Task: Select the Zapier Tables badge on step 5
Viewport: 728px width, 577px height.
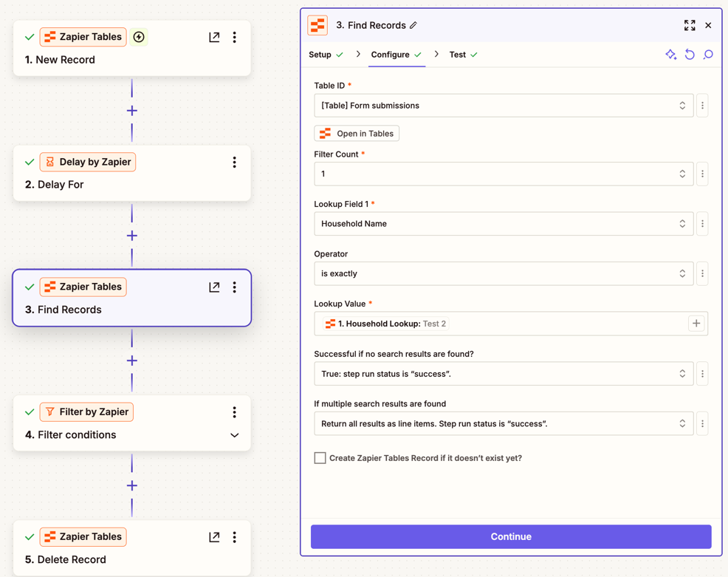Action: click(x=83, y=537)
